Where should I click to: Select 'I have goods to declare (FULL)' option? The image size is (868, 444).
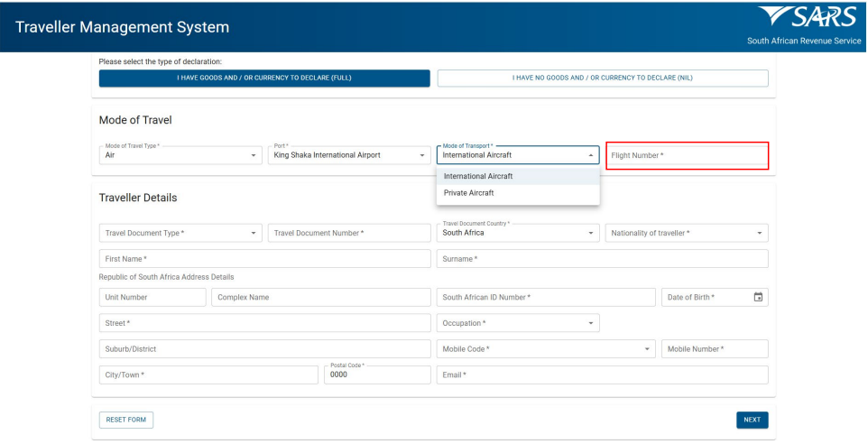264,79
